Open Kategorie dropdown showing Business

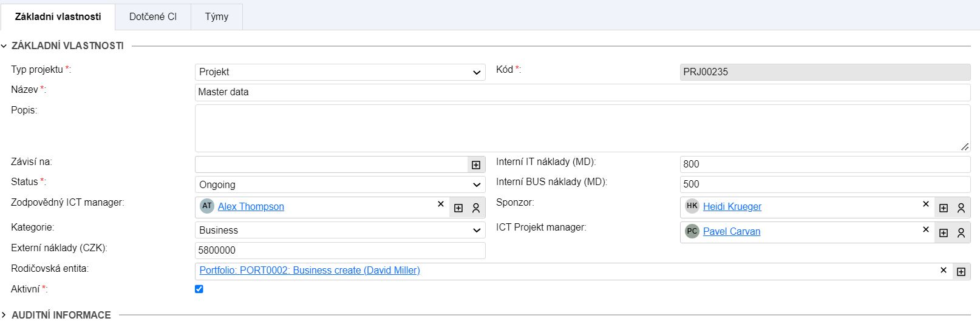point(340,230)
